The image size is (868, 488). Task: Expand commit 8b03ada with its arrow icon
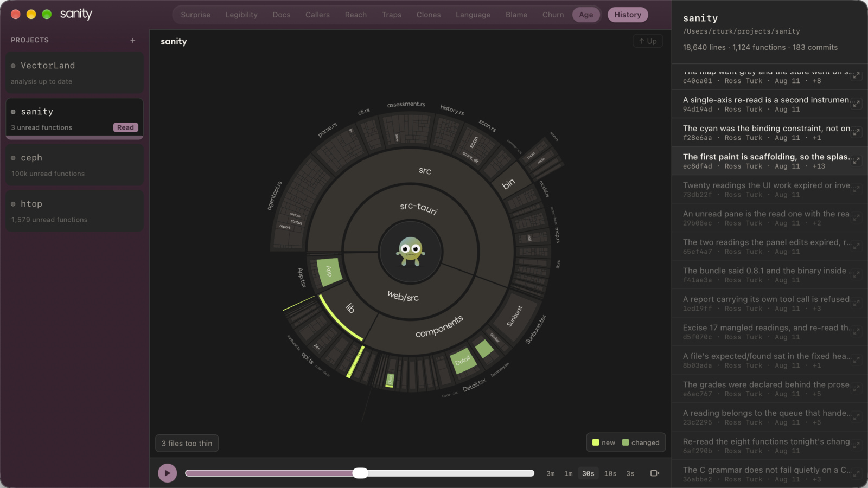856,360
